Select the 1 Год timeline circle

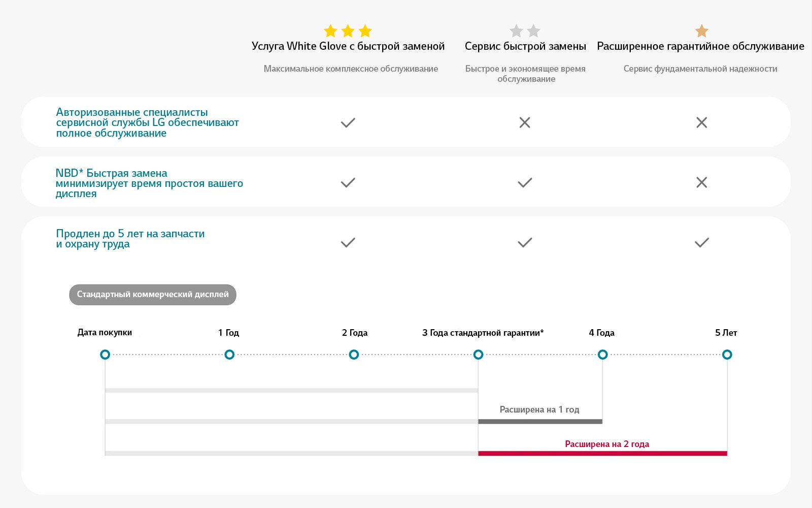229,355
